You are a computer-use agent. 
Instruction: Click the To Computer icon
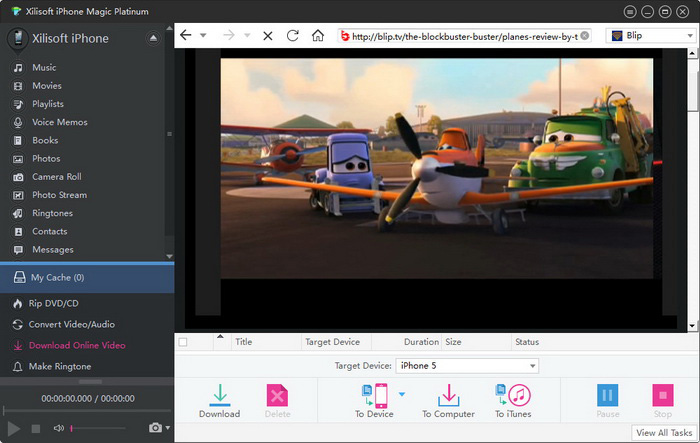[x=447, y=398]
